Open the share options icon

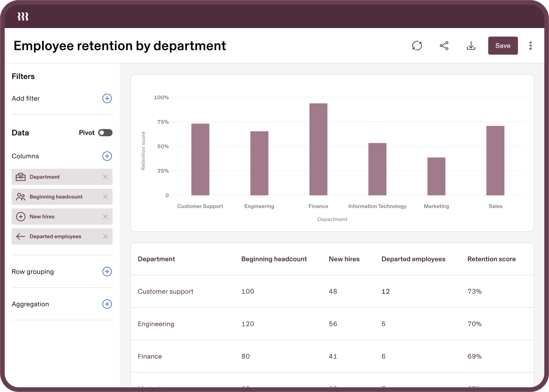444,45
